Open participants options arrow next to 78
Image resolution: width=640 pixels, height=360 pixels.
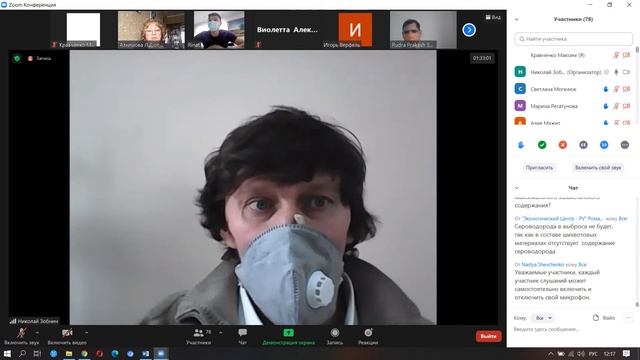(221, 333)
